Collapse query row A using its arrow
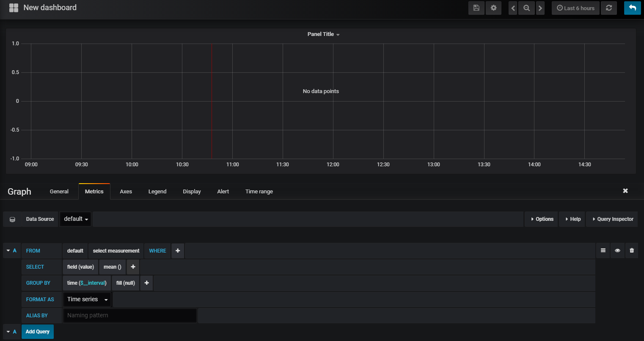This screenshot has width=644, height=341. [x=8, y=250]
